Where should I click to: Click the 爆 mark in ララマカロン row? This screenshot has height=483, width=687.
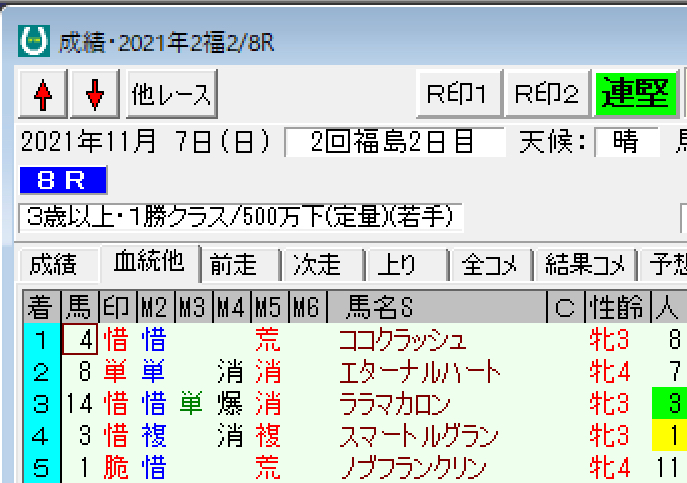[230, 404]
